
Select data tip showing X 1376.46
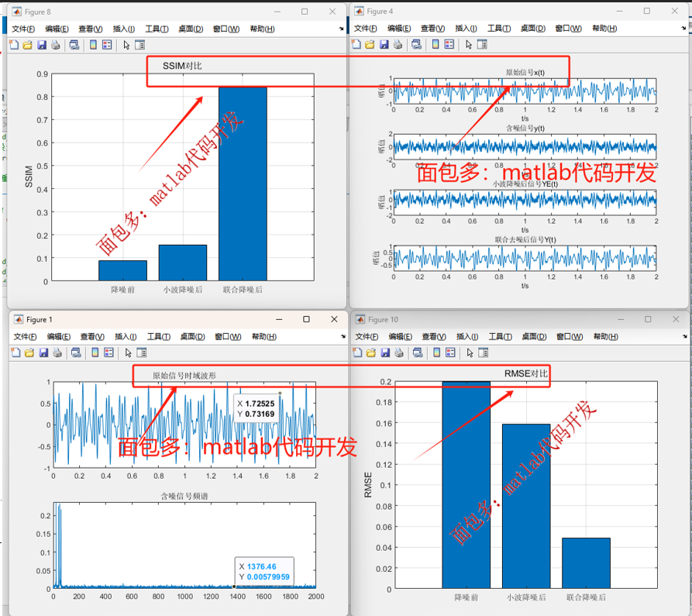coord(264,571)
